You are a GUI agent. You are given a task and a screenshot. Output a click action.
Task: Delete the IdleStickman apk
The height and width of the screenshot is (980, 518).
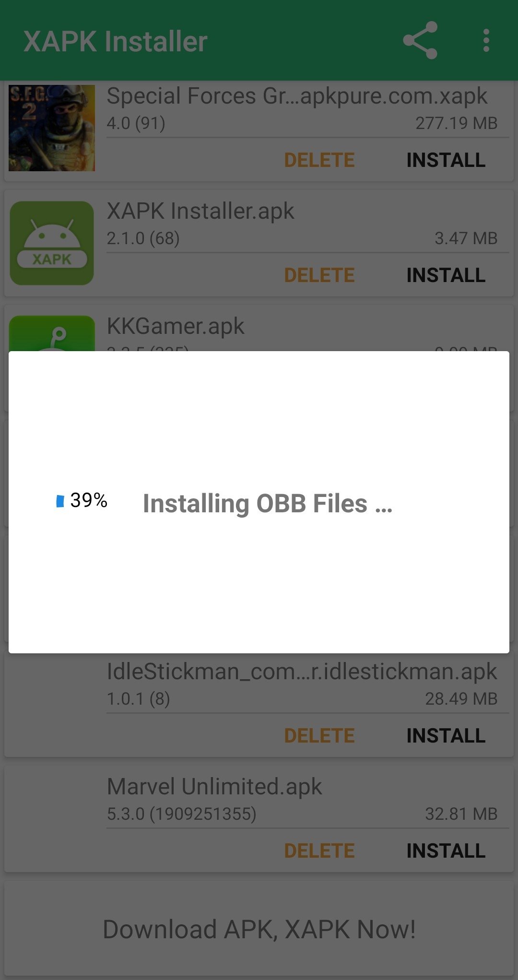pos(319,736)
